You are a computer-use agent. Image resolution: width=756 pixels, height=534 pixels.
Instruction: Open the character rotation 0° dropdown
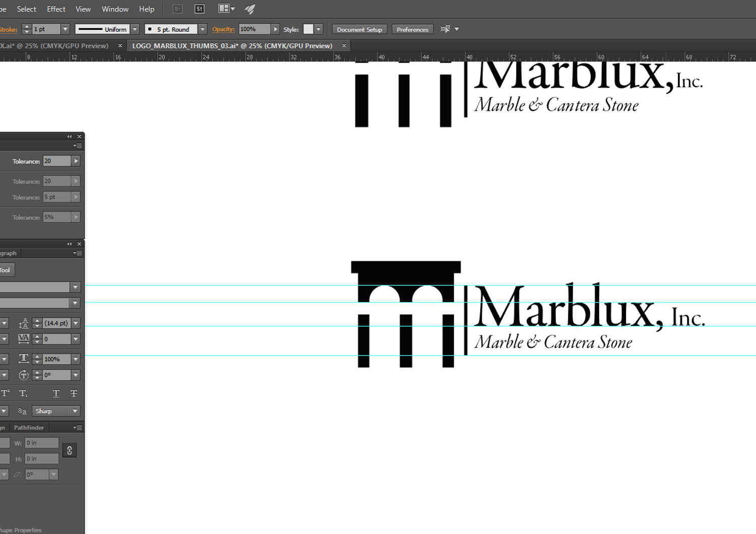tap(76, 375)
